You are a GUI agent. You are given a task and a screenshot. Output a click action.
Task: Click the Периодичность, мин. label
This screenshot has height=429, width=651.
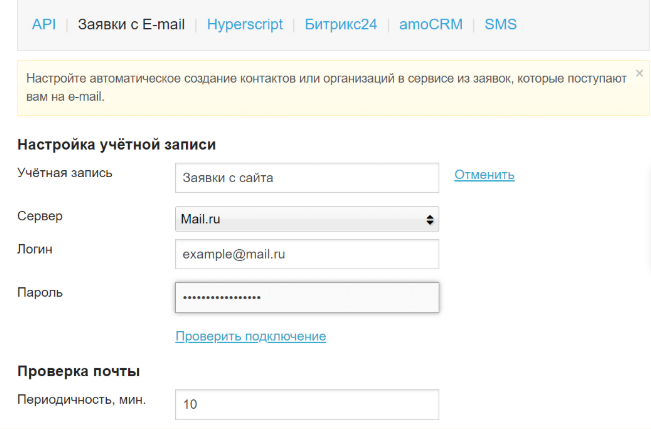coord(82,399)
